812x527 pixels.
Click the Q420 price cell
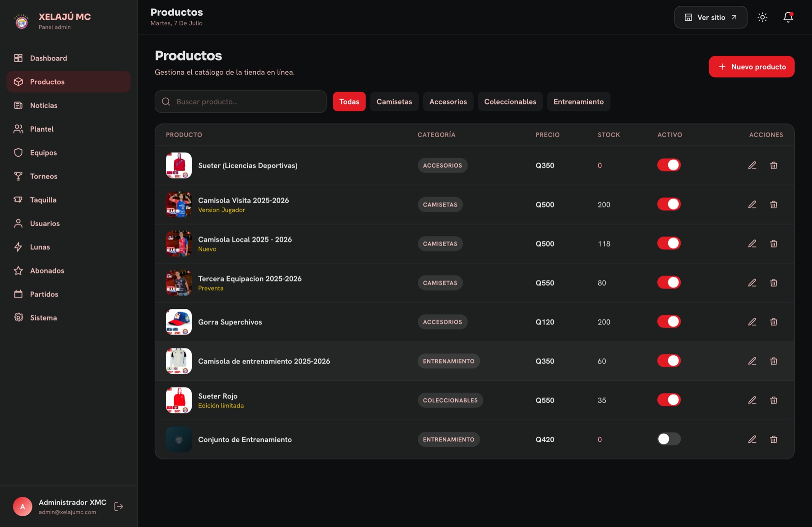click(545, 440)
